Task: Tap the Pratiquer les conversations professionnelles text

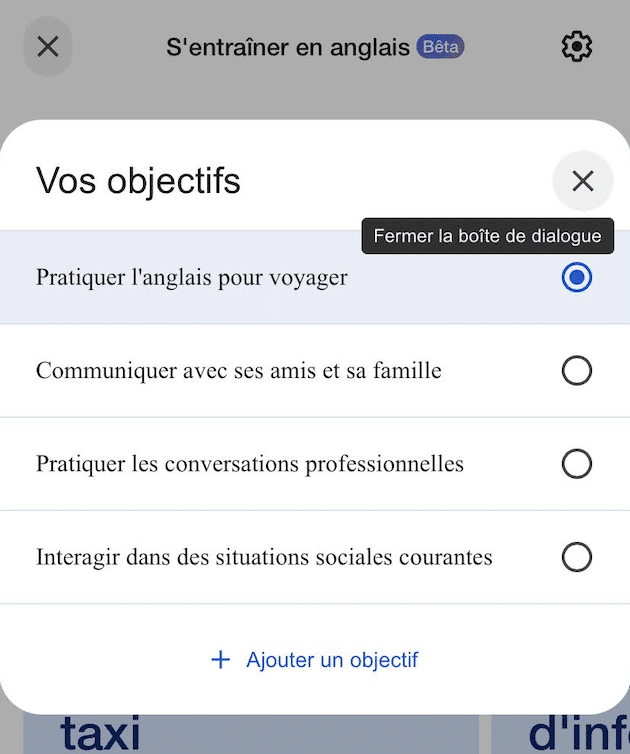Action: click(250, 464)
